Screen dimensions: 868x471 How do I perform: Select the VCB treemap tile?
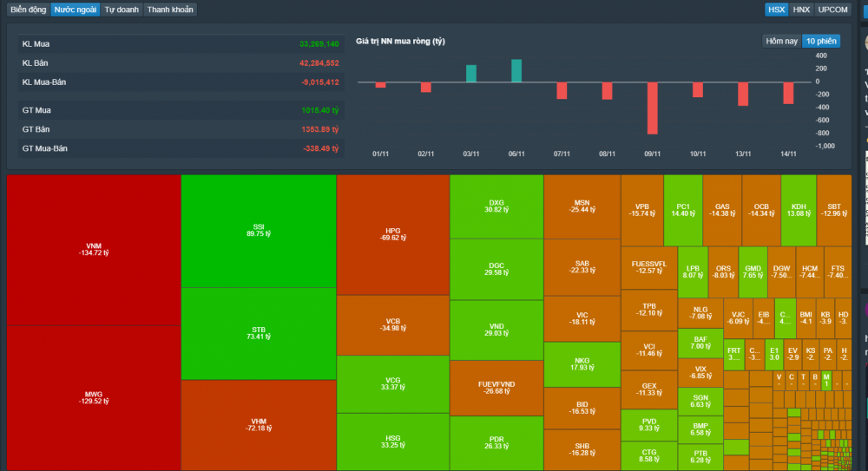pyautogui.click(x=393, y=325)
